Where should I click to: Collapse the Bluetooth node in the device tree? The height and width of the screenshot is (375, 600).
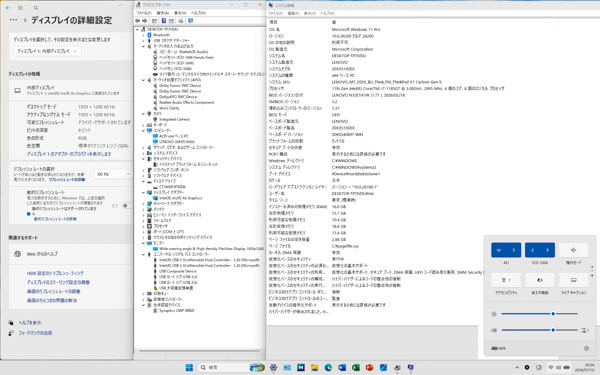tap(143, 35)
